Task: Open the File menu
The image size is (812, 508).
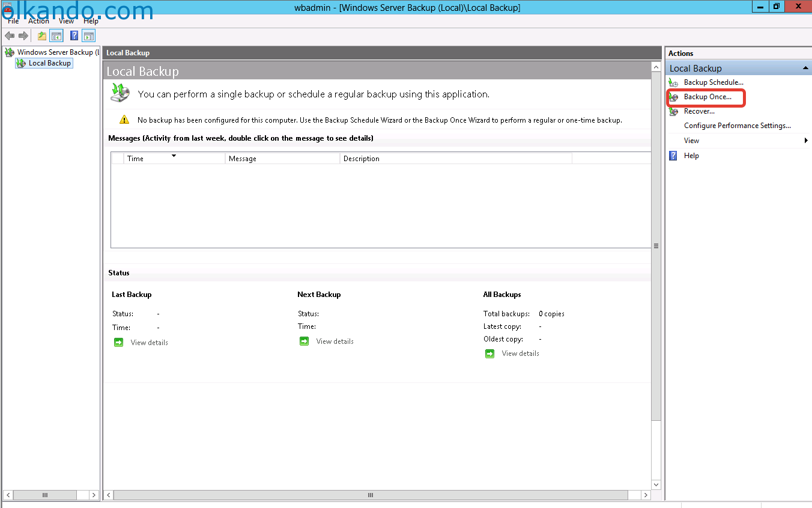Action: 13,21
